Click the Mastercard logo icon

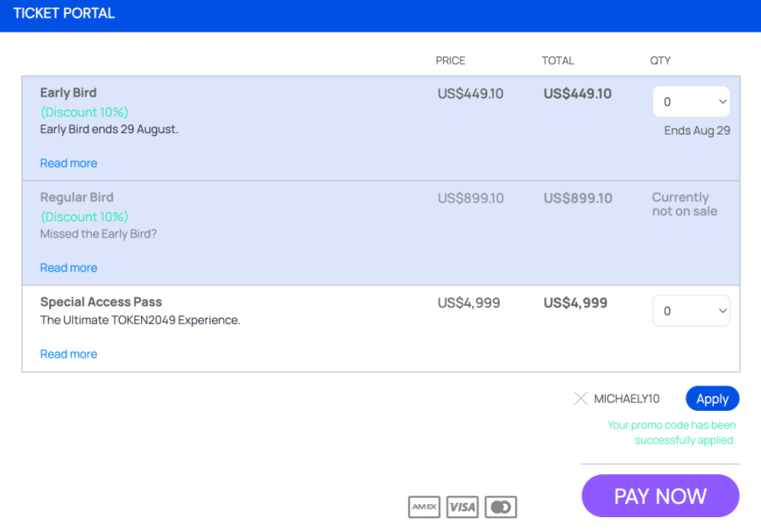(501, 507)
